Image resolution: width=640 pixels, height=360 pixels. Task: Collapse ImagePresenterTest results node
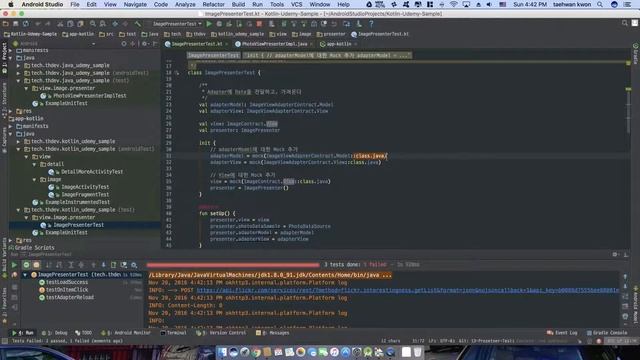[25, 275]
